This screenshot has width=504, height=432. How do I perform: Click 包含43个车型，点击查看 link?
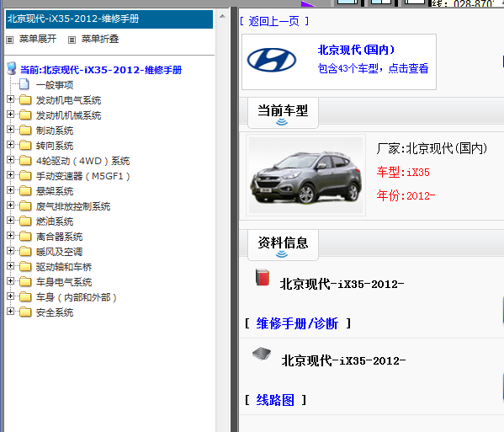(x=373, y=68)
